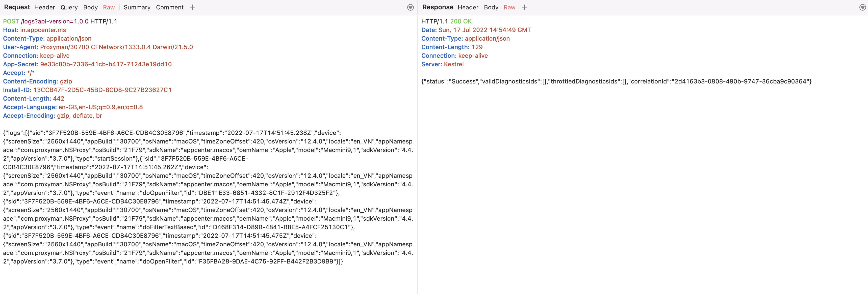Switch to the Request Header tab
This screenshot has width=868, height=294.
(x=44, y=7)
